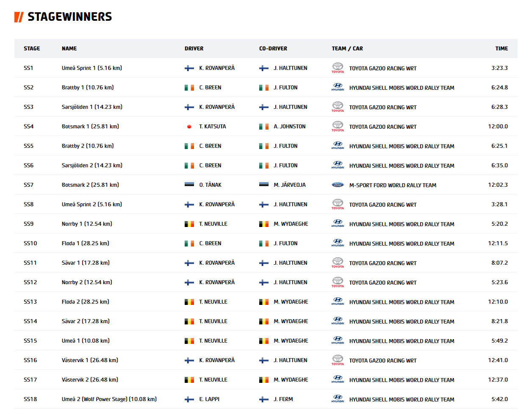Click Ireland flag beside A. Johnston
Screen dimensions: 532x418
click(x=264, y=127)
